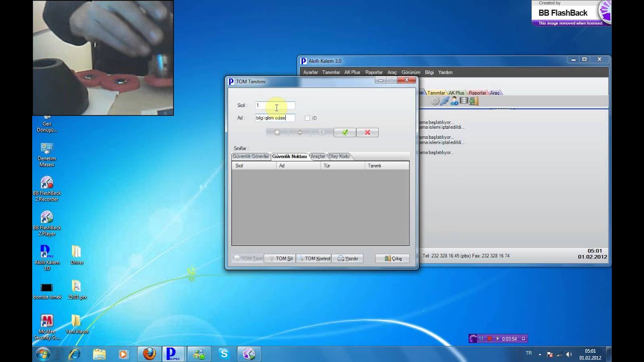The width and height of the screenshot is (644, 362).
Task: Click the Yazdır print button
Action: (347, 258)
